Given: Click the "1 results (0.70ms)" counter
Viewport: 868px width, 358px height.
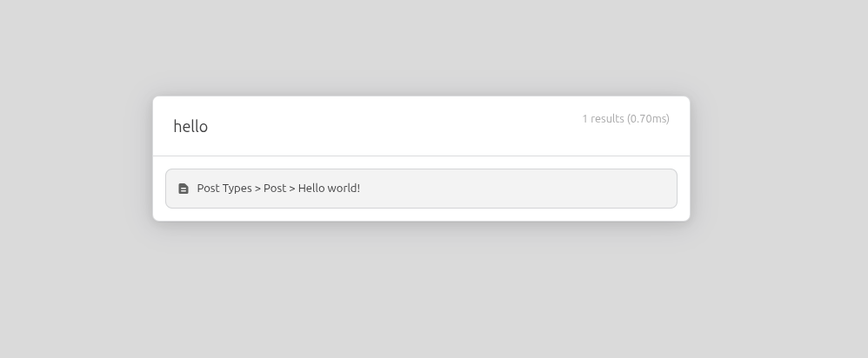Looking at the screenshot, I should click(x=625, y=118).
